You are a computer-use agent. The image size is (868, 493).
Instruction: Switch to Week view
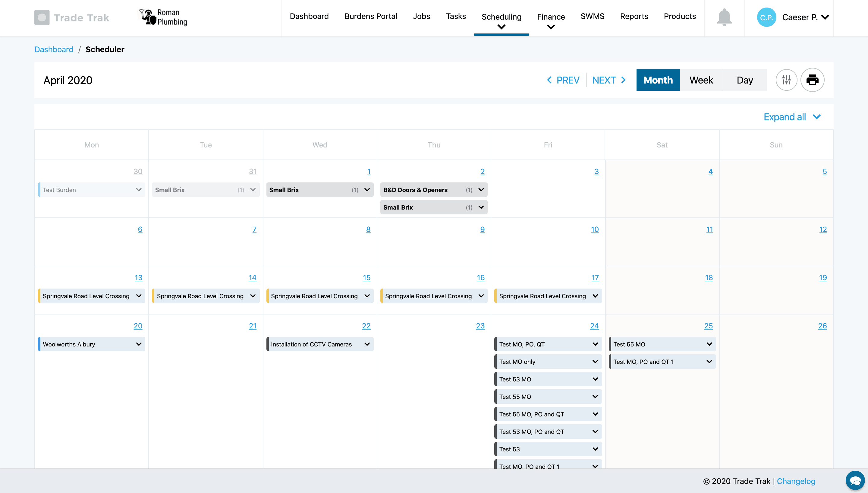[701, 80]
